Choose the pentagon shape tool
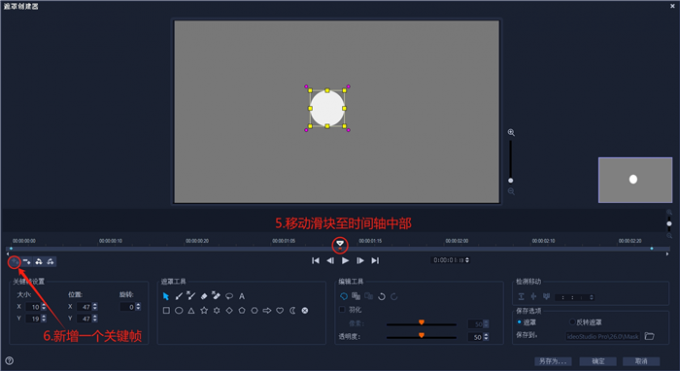The height and width of the screenshot is (371, 680). coord(242,311)
